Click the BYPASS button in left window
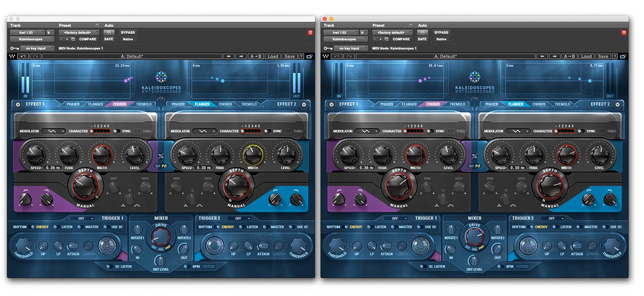This screenshot has height=296, width=644. pos(128,32)
